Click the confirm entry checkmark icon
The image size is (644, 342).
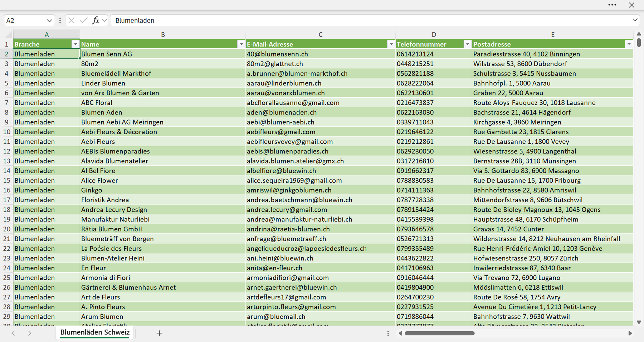coord(83,20)
